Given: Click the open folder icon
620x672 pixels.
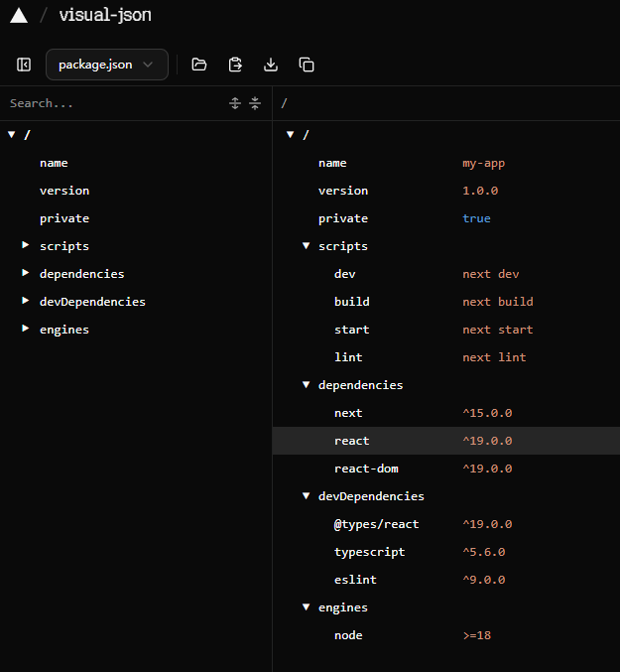Looking at the screenshot, I should [x=199, y=65].
